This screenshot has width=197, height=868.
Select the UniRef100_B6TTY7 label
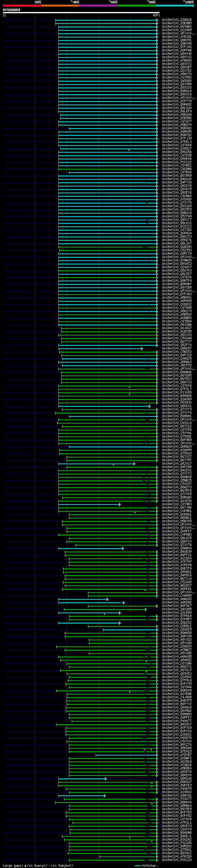tap(177, 342)
